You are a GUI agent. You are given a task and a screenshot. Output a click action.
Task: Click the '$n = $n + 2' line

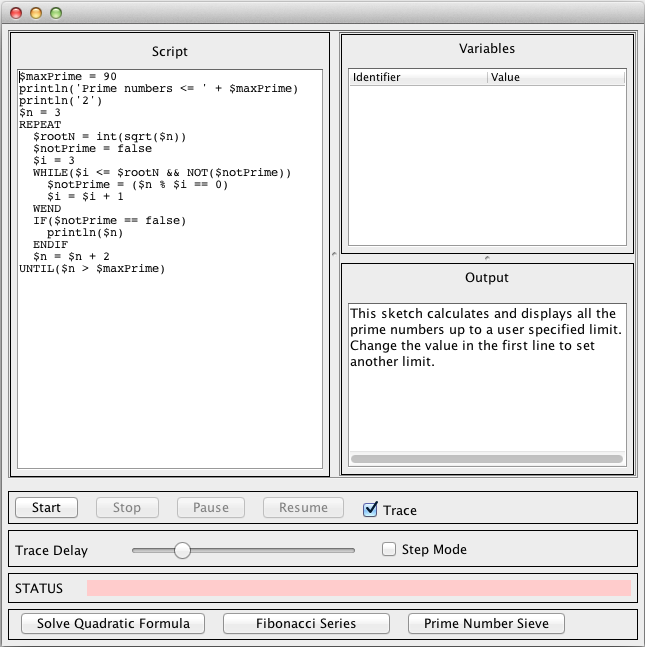point(71,256)
